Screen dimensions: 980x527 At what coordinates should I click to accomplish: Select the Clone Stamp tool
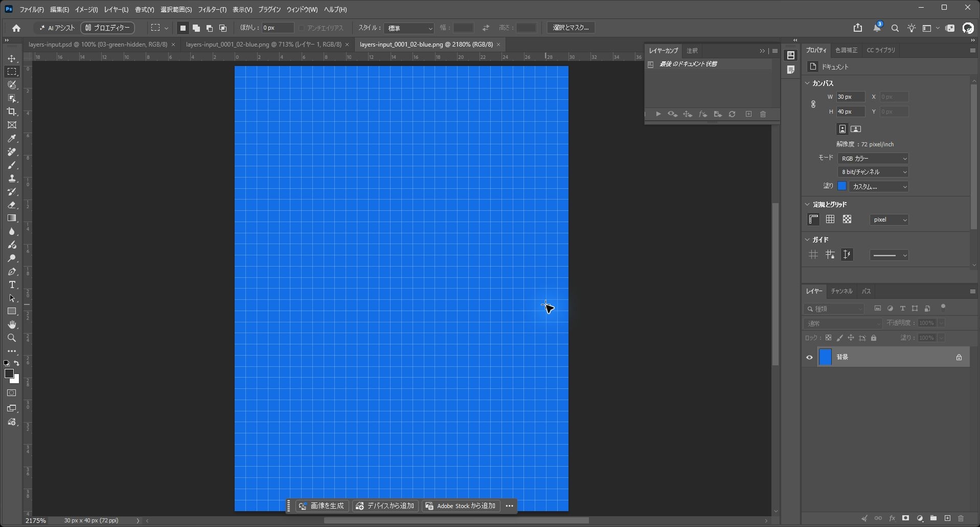[x=12, y=179]
